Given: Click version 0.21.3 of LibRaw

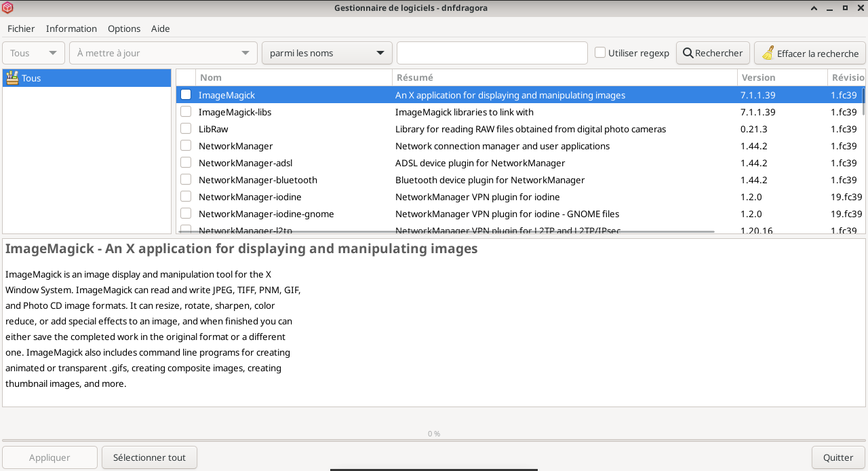Looking at the screenshot, I should tap(754, 129).
